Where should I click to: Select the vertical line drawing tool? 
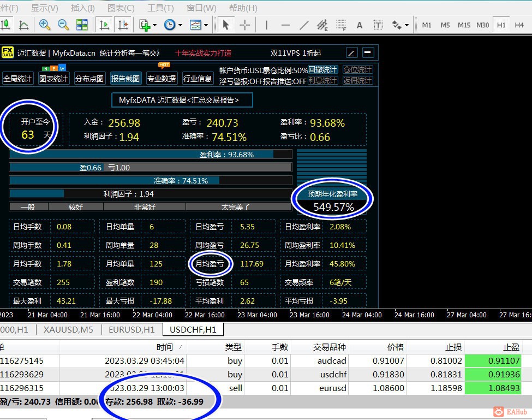(x=267, y=25)
